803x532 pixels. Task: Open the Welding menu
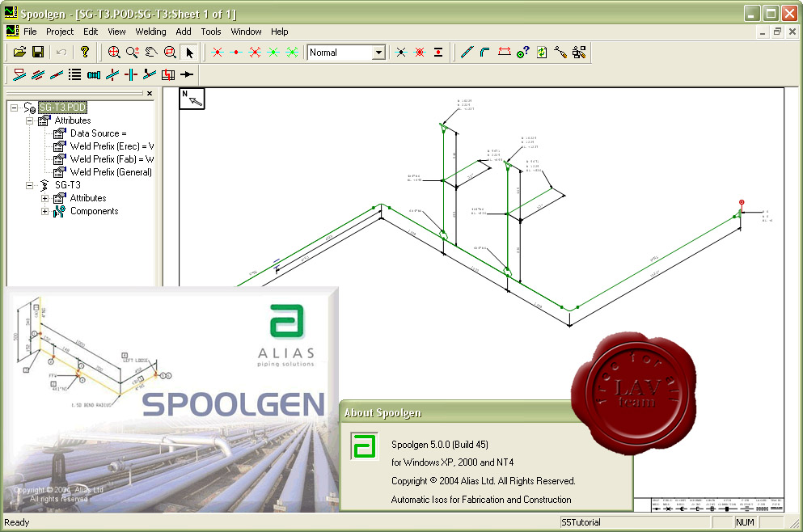(150, 32)
